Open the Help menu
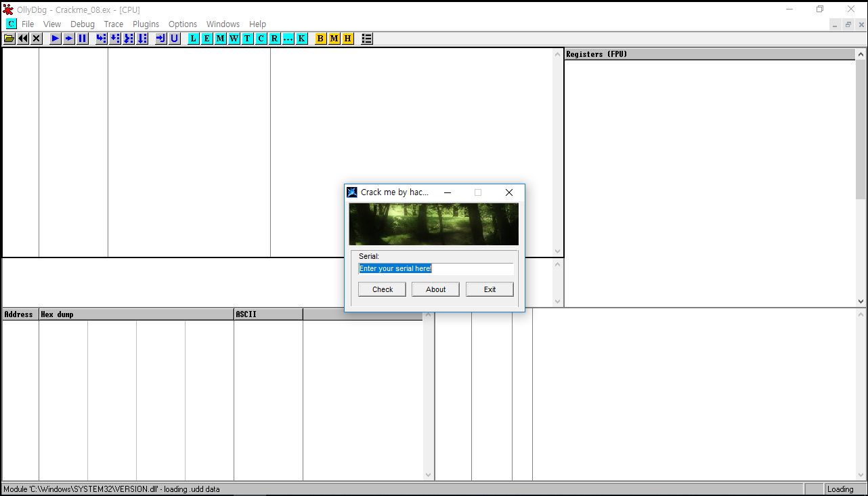Screen dimensions: 868x496 pos(258,24)
